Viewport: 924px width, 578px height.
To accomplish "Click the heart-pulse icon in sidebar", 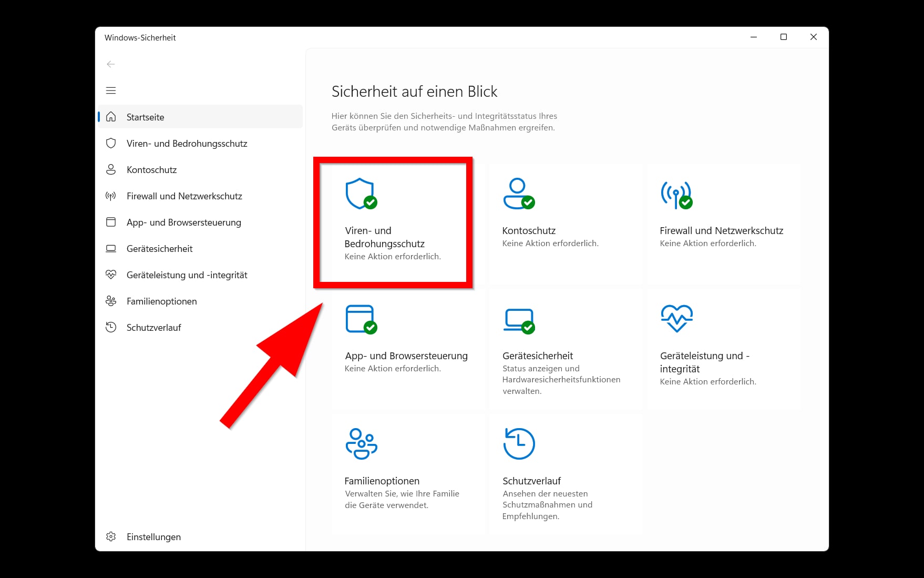I will pyautogui.click(x=111, y=275).
